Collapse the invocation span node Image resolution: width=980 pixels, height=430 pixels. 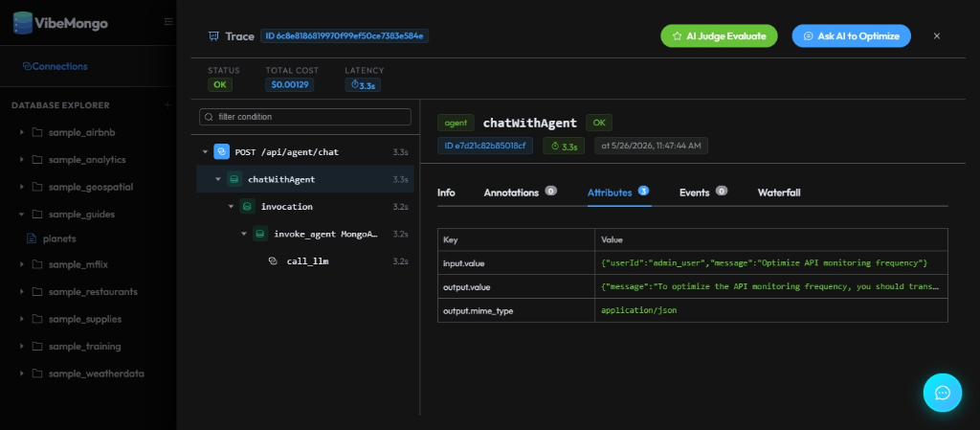click(232, 206)
